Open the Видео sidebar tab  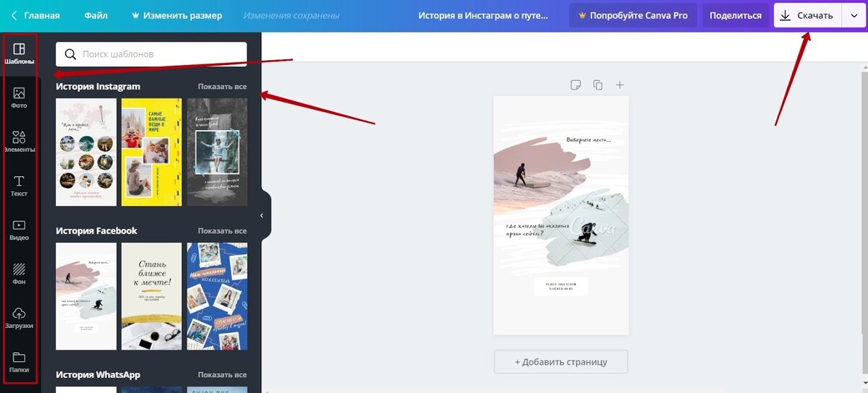[x=20, y=230]
